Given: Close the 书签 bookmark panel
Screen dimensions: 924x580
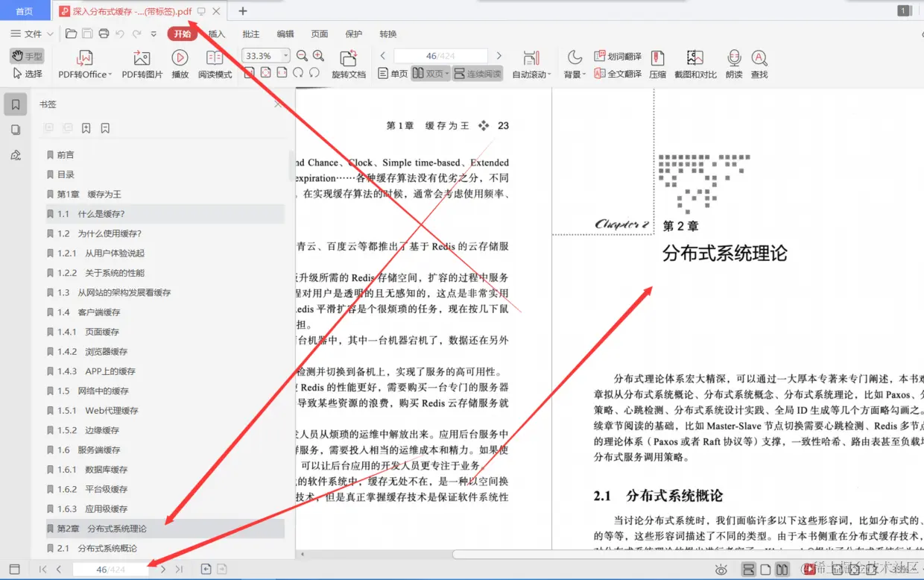Looking at the screenshot, I should (x=278, y=104).
